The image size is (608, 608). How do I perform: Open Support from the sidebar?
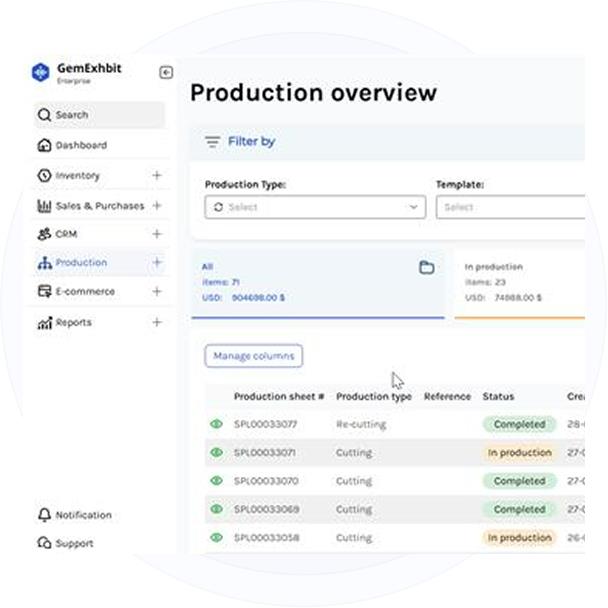[x=74, y=543]
